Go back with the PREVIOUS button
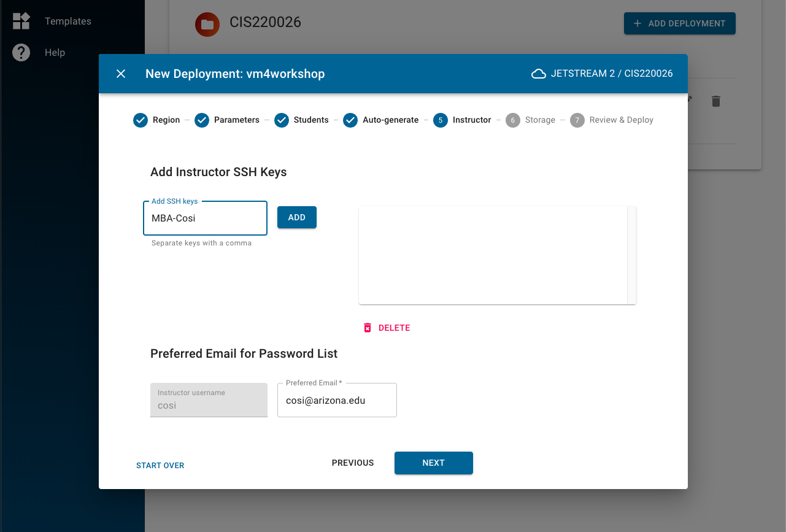The width and height of the screenshot is (786, 532). (353, 463)
